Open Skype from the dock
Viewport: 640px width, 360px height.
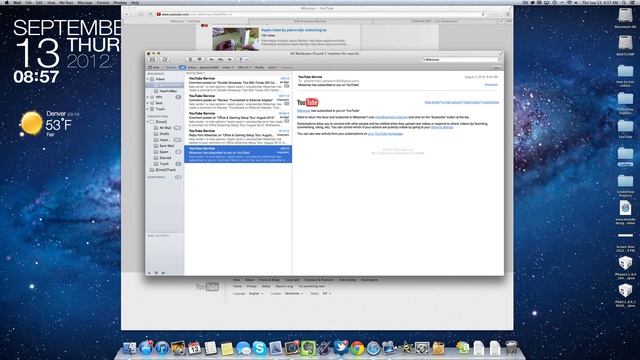[259, 348]
